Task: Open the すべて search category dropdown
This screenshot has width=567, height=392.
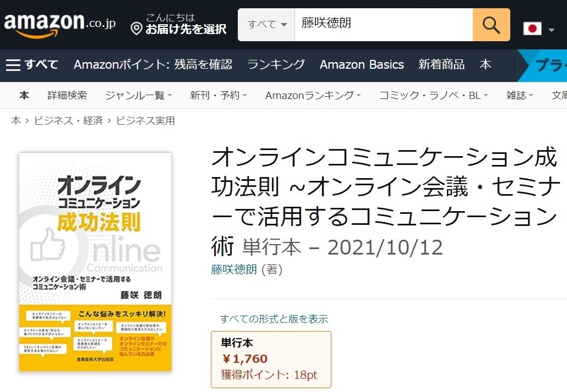Action: 266,25
